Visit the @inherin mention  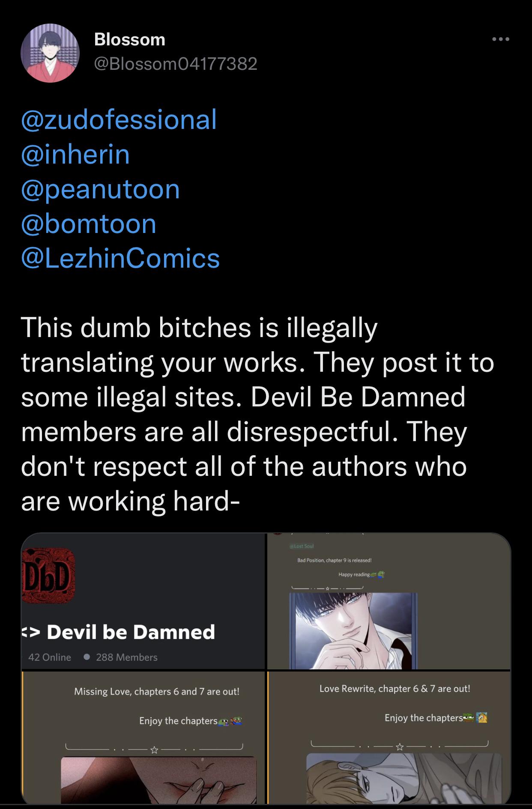75,154
